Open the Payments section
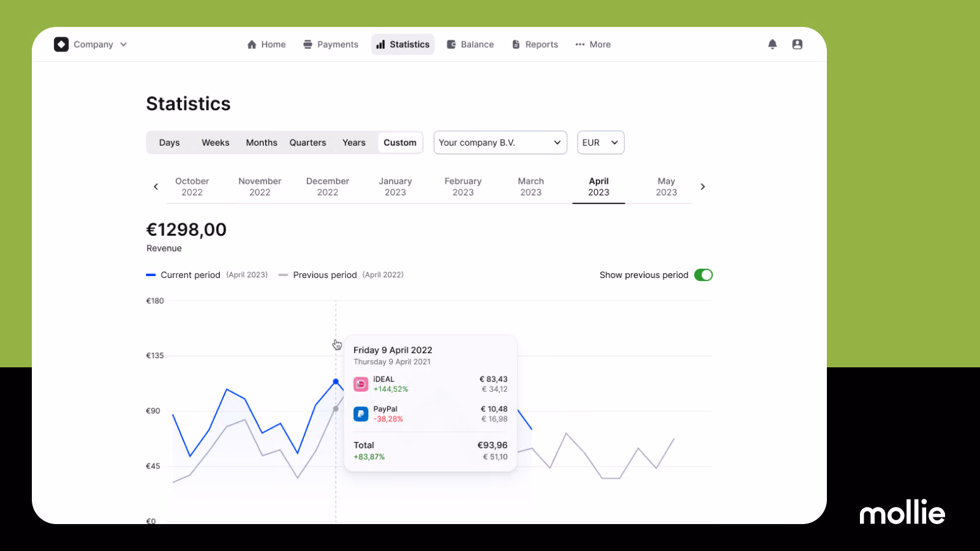 (x=331, y=45)
